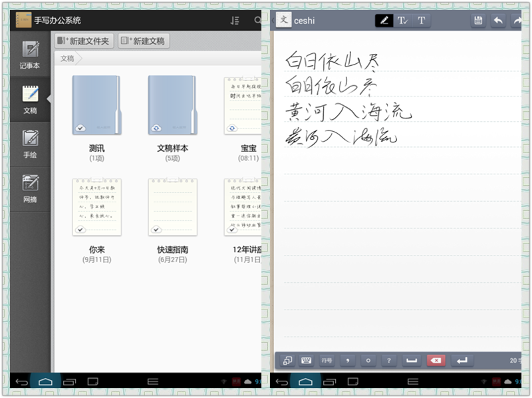Screen dimensions: 532x398
Task: Open the 快速指南 document
Action: (x=173, y=207)
